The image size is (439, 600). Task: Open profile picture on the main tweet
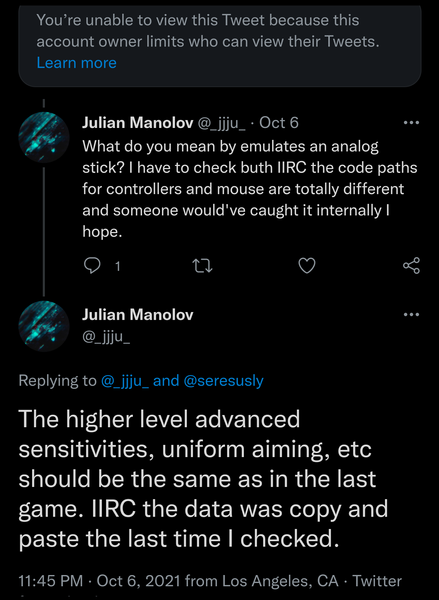click(44, 326)
